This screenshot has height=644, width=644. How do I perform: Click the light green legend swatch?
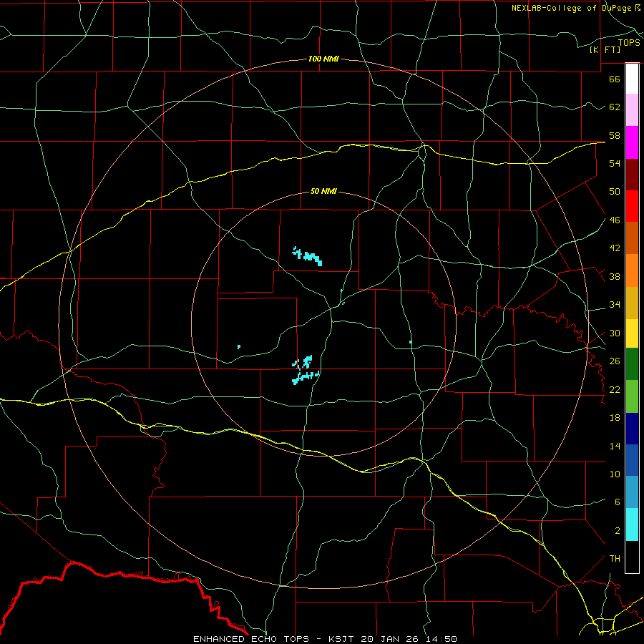pos(632,396)
